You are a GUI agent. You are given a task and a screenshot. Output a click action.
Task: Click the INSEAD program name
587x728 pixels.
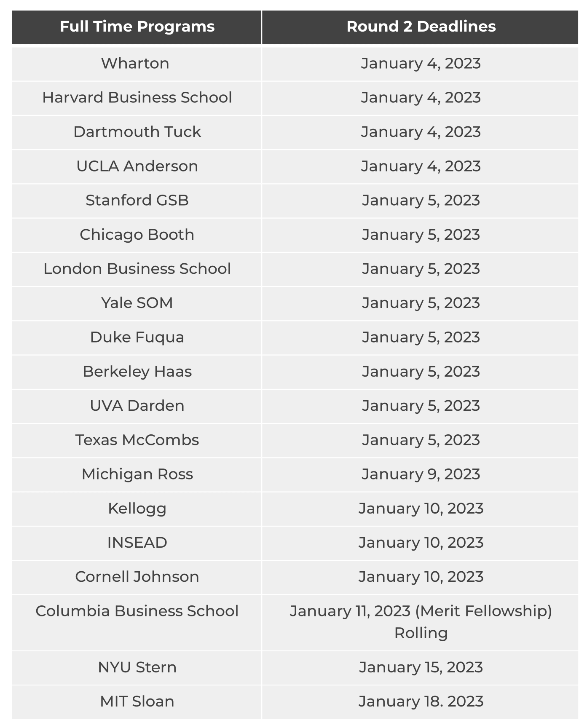[x=137, y=543]
